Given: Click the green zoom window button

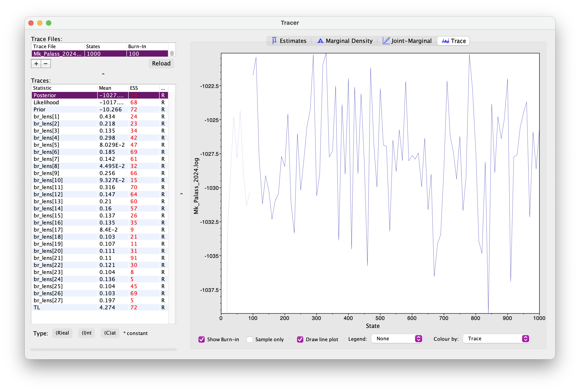Looking at the screenshot, I should [49, 23].
